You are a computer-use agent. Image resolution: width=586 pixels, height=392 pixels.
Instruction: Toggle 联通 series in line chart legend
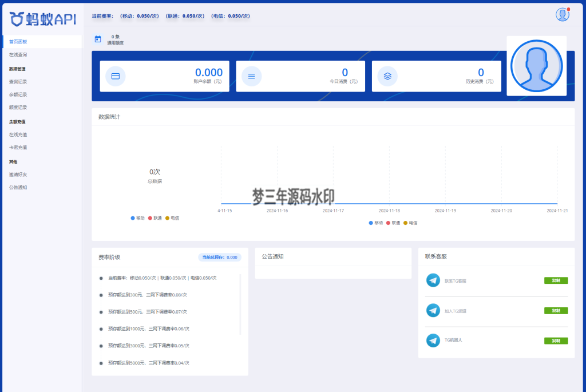tap(393, 223)
